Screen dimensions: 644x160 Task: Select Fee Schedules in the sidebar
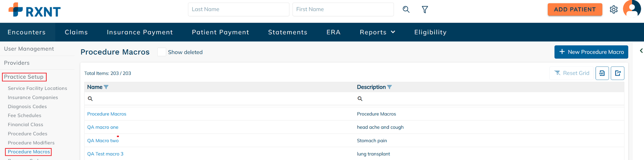pyautogui.click(x=25, y=115)
